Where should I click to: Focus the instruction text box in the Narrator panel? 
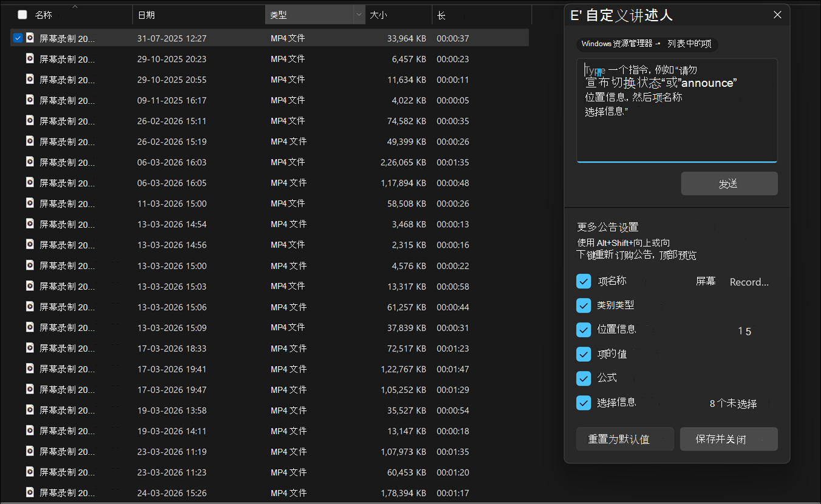click(677, 111)
